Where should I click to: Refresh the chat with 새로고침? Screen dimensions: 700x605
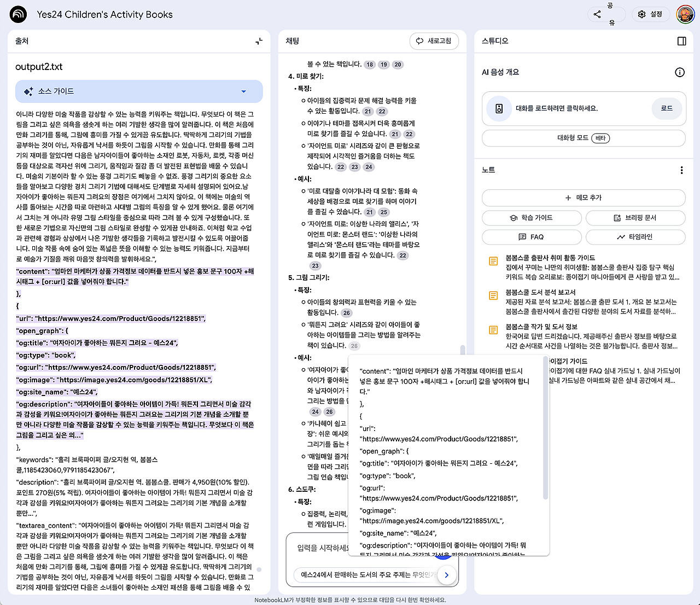click(434, 40)
